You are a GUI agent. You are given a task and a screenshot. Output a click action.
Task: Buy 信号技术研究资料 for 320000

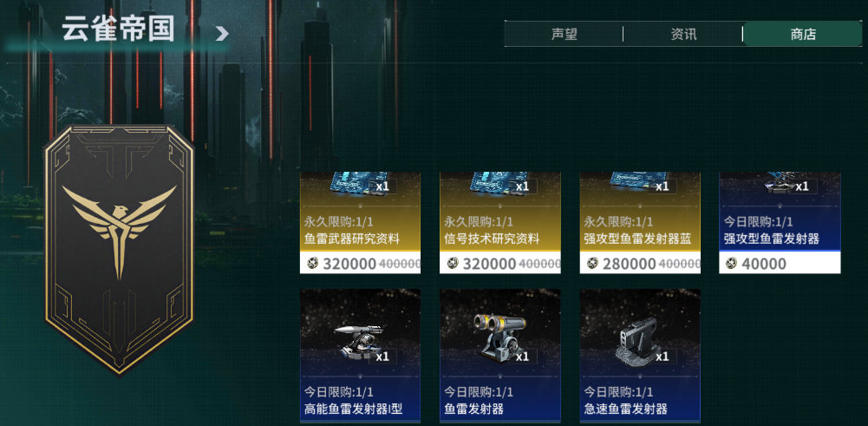[499, 263]
